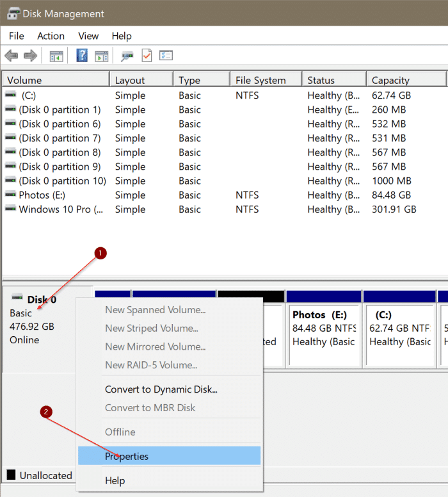Open the Help menu in menu bar
Viewport: 448px width, 497px height.
(x=122, y=36)
